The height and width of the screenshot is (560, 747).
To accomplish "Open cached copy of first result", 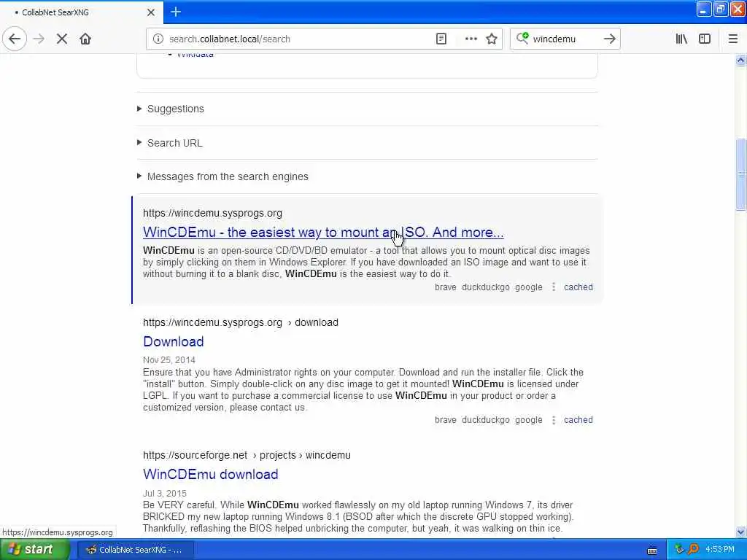I will click(578, 287).
